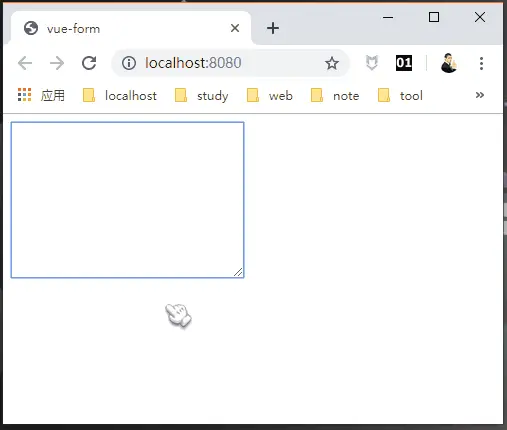Bookmark this page with the star icon
Image resolution: width=507 pixels, height=430 pixels.
332,63
